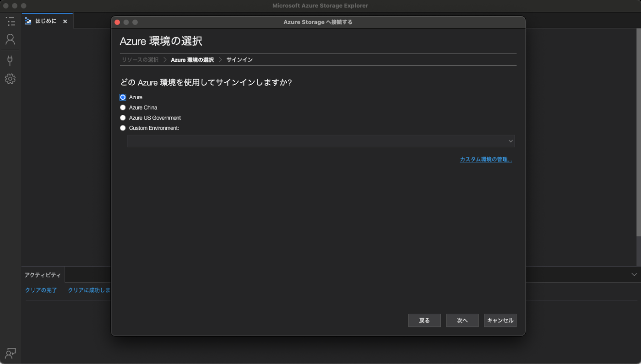641x364 pixels.
Task: Collapse the activity panel with the chevron
Action: [x=634, y=274]
